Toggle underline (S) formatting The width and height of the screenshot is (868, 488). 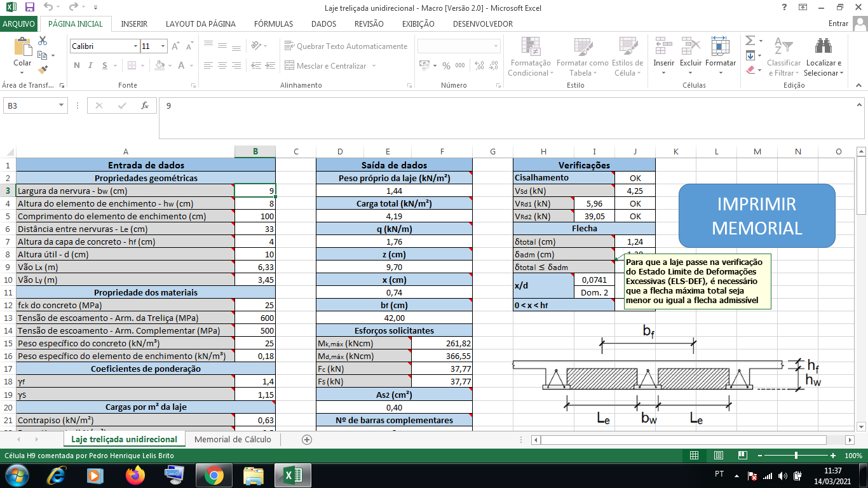(x=104, y=65)
